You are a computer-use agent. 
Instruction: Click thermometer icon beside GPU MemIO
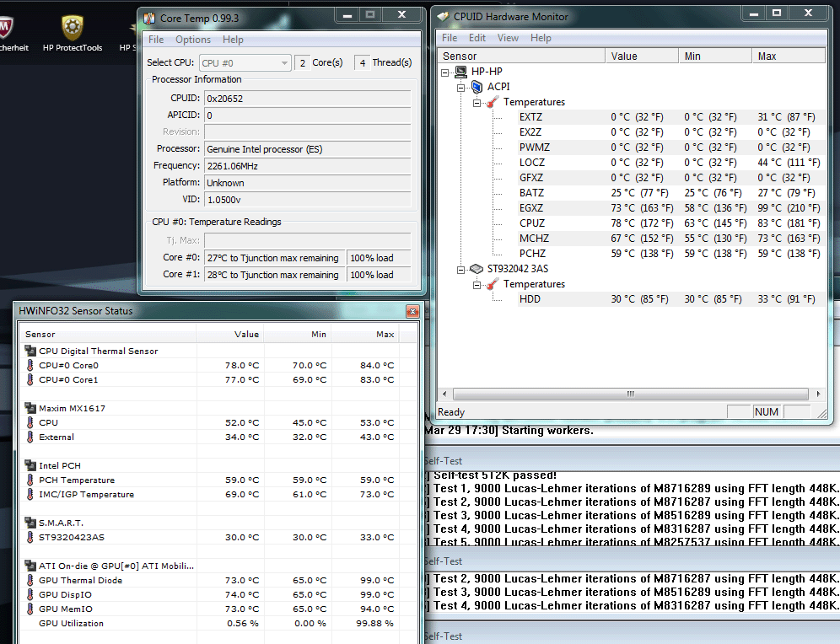coord(30,609)
